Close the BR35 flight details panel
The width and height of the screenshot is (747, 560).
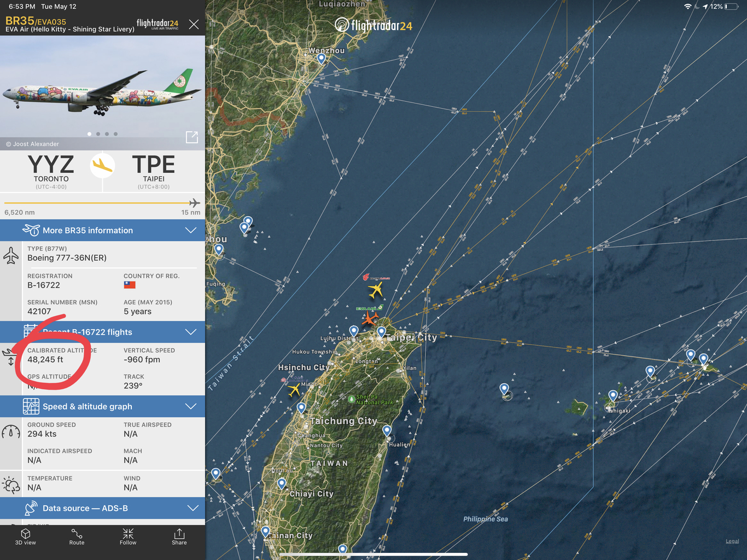tap(194, 24)
